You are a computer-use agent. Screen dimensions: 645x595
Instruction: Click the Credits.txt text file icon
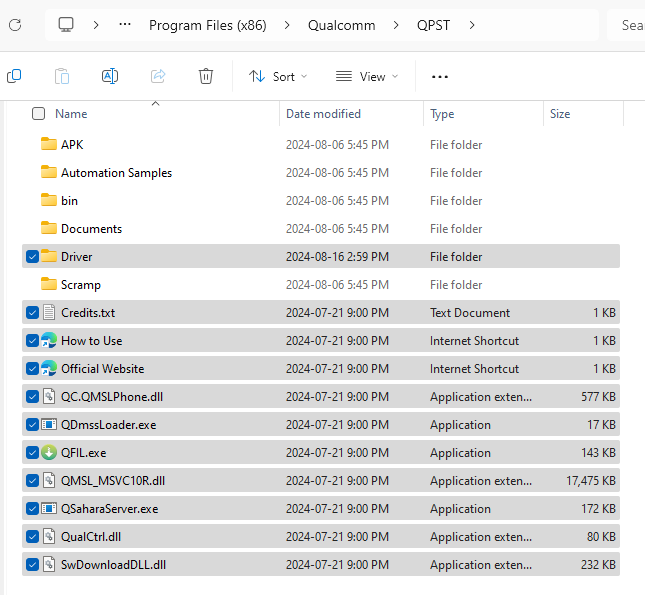coord(49,312)
